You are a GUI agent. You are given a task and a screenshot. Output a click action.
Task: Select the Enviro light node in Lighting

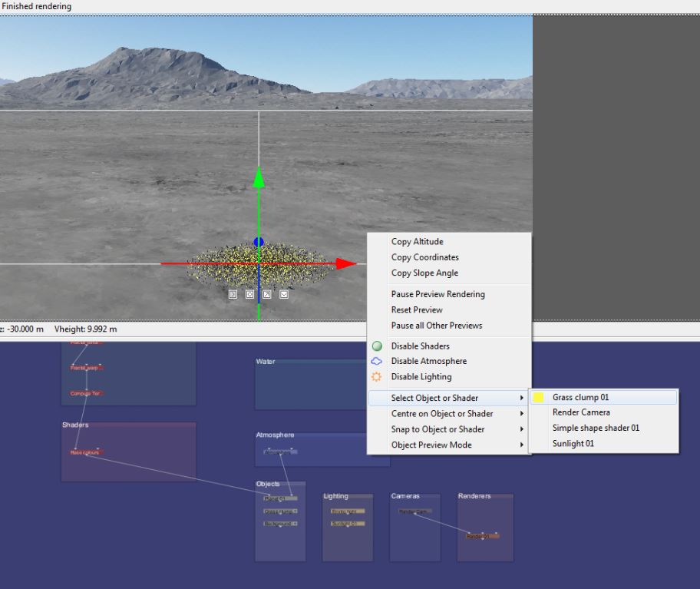[348, 511]
